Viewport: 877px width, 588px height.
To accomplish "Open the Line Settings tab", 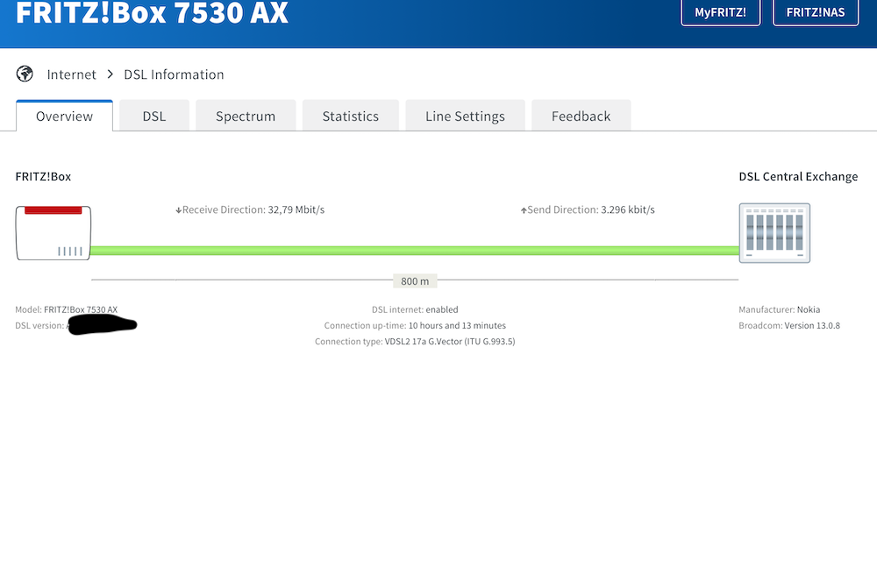I will (466, 116).
